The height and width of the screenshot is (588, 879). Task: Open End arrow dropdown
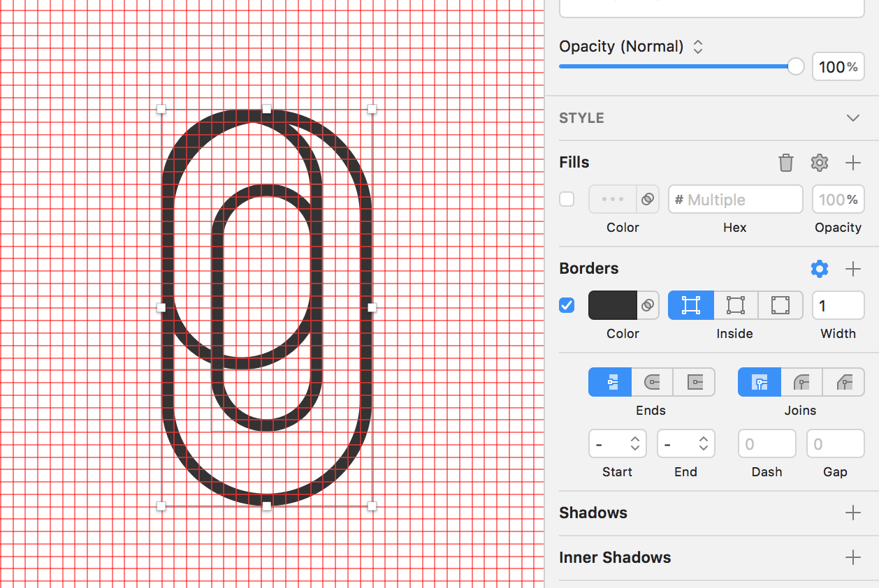[686, 443]
